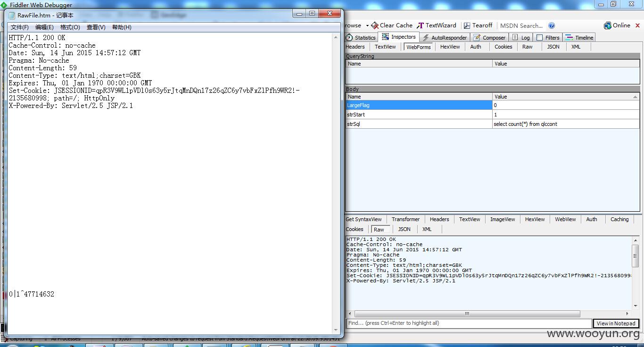Screen dimensions: 644x347
Task: Open the response Transformer tab
Action: (x=405, y=219)
